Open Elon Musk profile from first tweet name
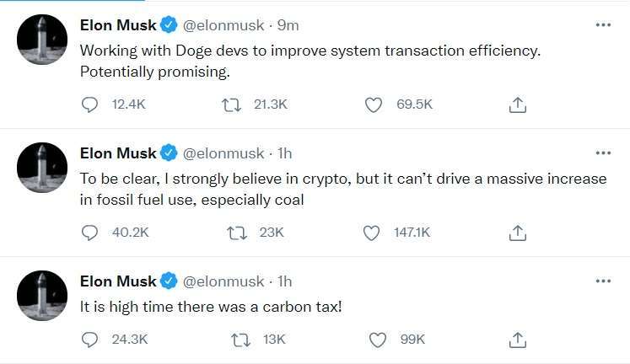Image resolution: width=630 pixels, height=364 pixels. coord(118,25)
